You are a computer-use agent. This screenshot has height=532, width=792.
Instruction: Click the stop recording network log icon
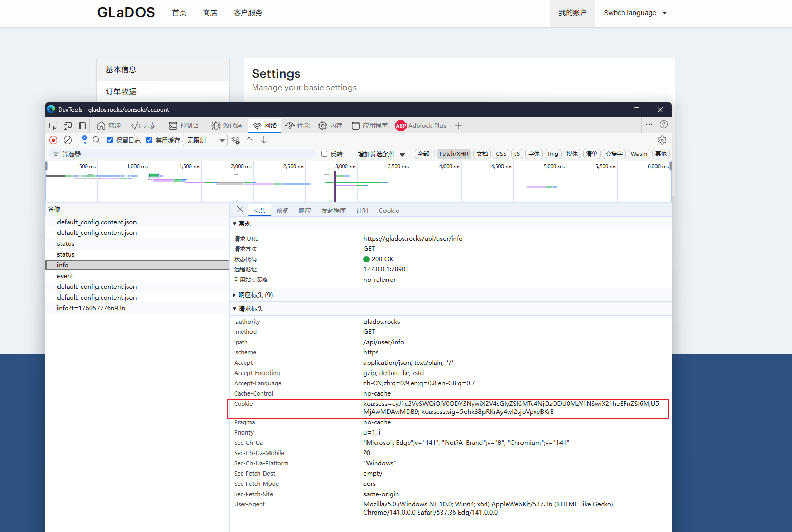[x=53, y=140]
